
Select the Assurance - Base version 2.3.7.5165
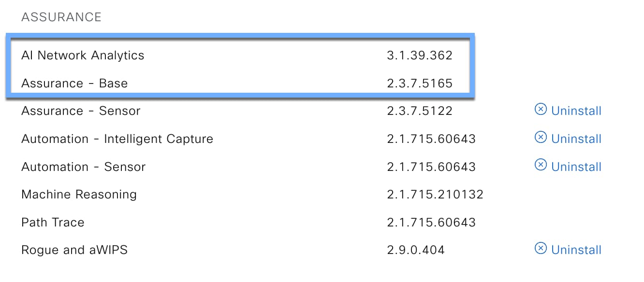point(420,84)
